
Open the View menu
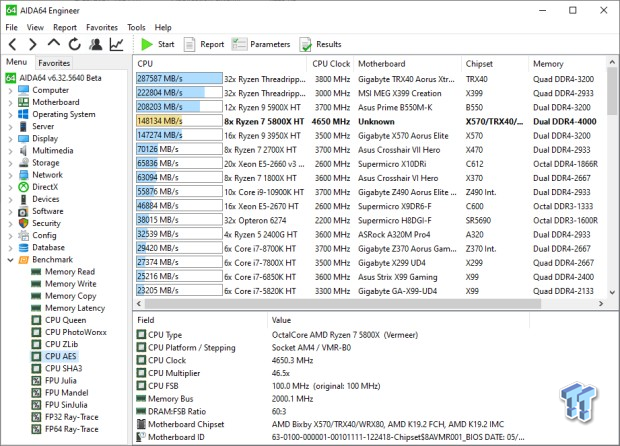pos(35,27)
